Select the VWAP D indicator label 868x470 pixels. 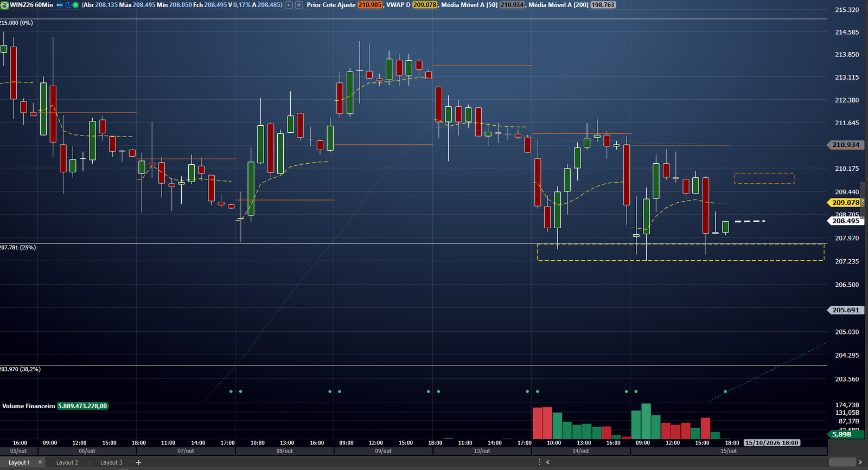[x=398, y=5]
